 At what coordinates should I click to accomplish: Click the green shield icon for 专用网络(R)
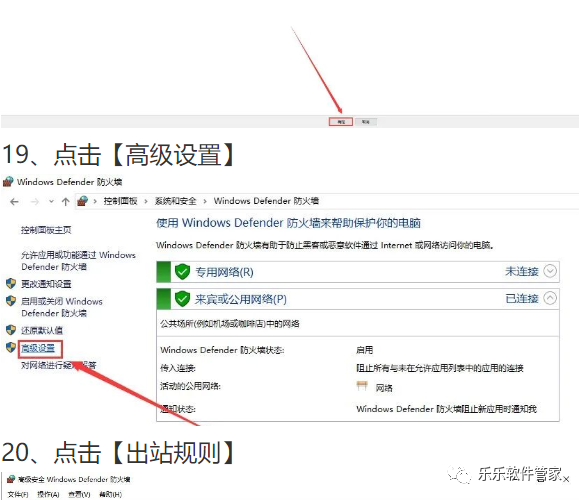tap(182, 272)
